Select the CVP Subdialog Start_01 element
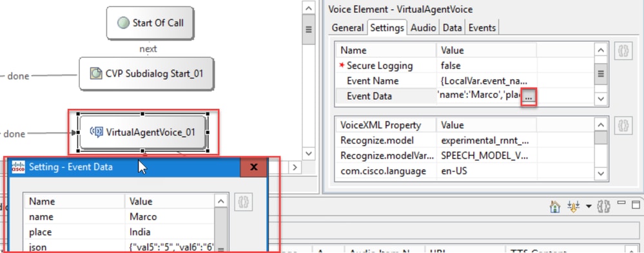 (146, 74)
